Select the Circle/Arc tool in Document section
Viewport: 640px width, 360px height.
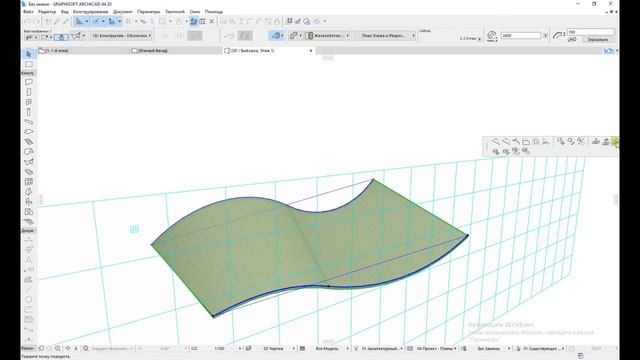tap(29, 299)
